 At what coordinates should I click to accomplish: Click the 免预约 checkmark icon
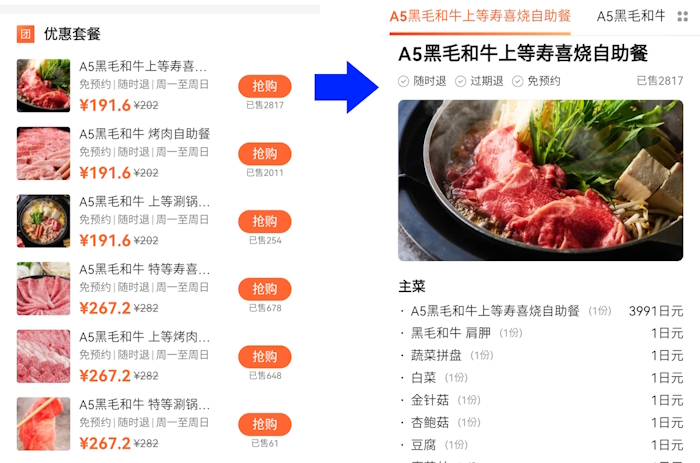(517, 81)
